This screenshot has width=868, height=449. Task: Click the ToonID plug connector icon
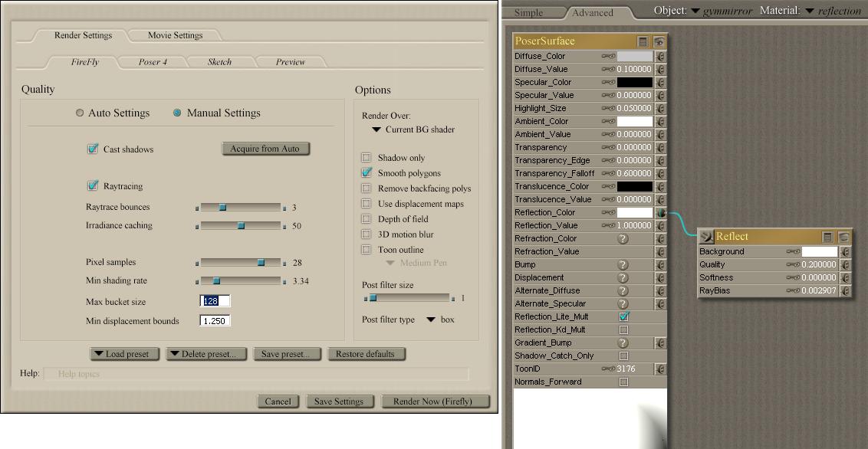click(660, 369)
